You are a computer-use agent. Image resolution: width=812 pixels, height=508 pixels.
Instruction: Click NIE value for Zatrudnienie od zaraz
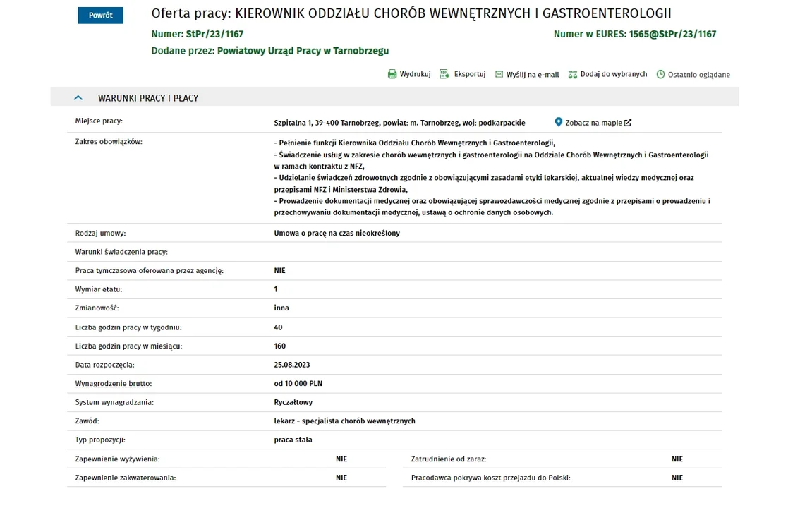(677, 459)
